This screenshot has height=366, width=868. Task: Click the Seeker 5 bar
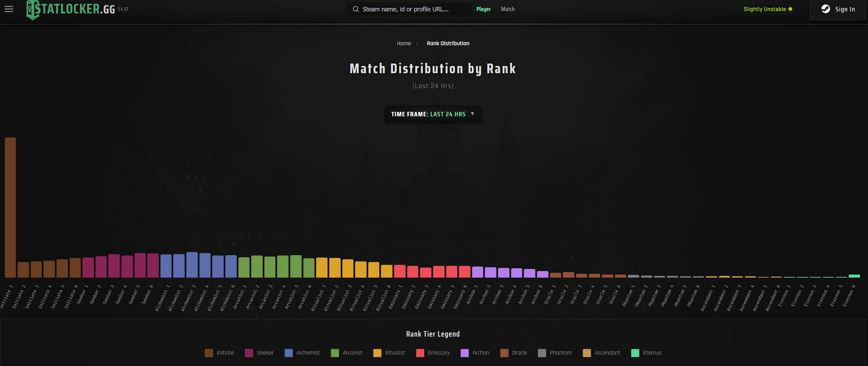140,265
